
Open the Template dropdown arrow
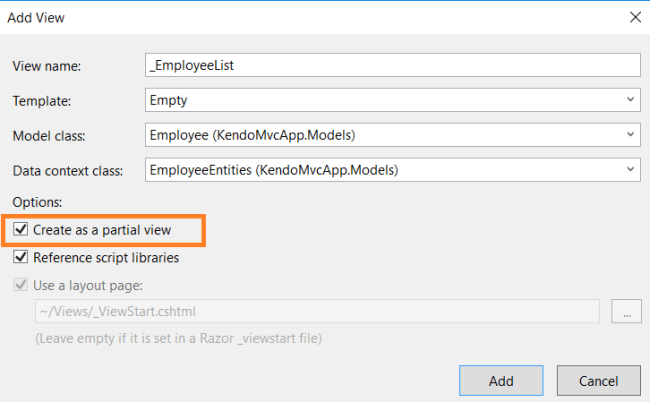pyautogui.click(x=630, y=100)
